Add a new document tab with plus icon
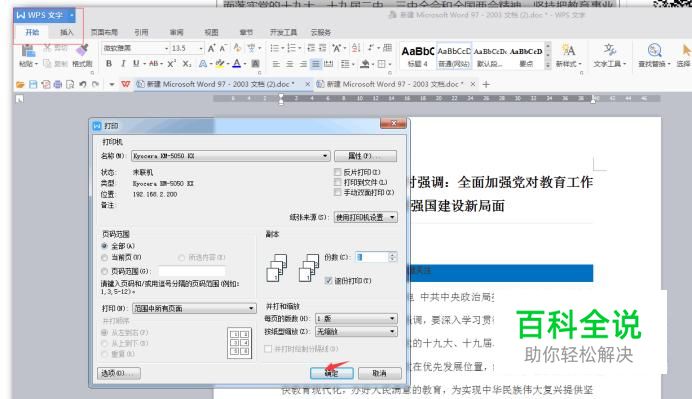 486,84
